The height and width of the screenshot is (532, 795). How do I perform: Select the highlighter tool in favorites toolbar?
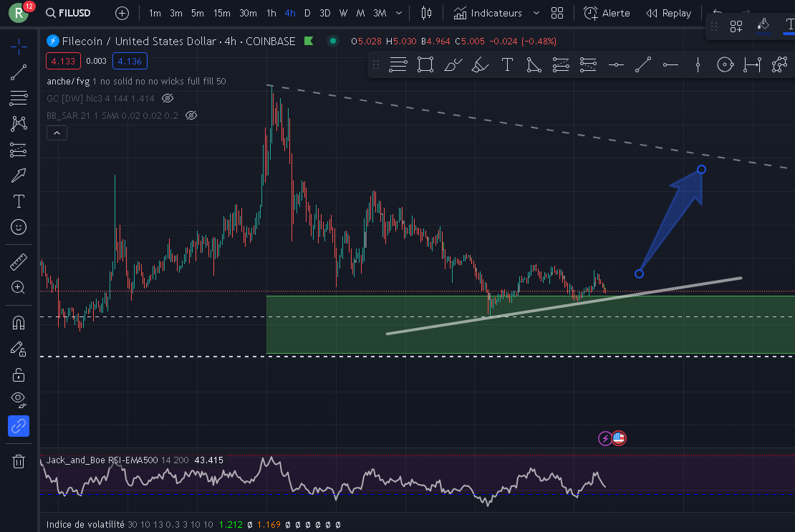[x=480, y=65]
